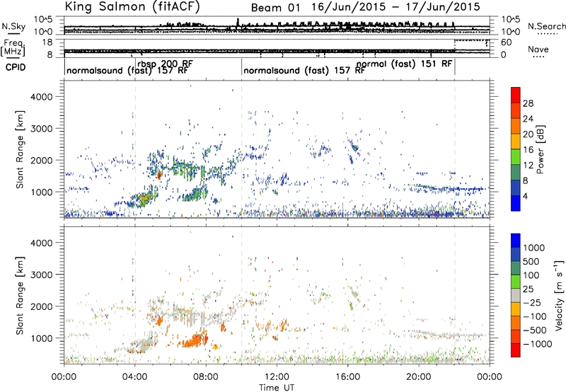Click the 'Velocity [m s-1]' color bar label

click(x=559, y=295)
